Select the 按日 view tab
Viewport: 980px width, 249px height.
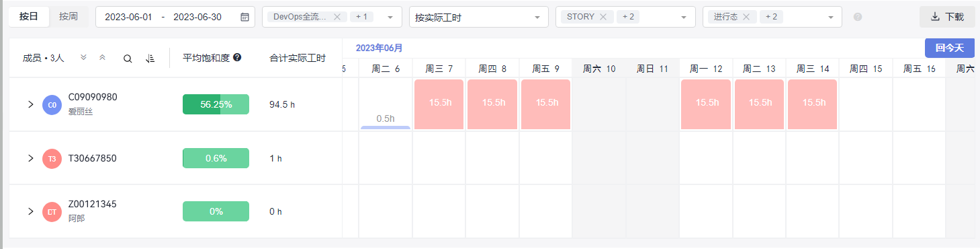(x=29, y=17)
